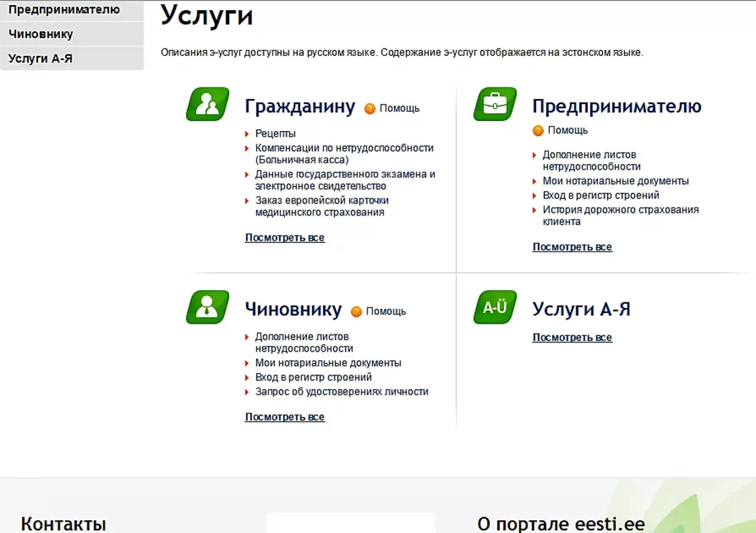Viewport: 756px width, 533px height.
Task: Click Посмотреть все under Чиновнику section
Action: click(284, 417)
